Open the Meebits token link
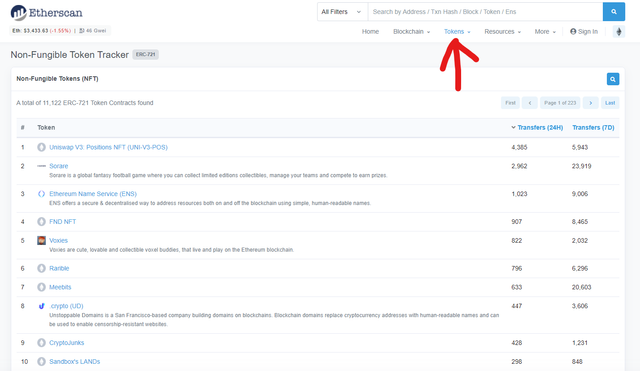640x371 pixels. [x=60, y=287]
